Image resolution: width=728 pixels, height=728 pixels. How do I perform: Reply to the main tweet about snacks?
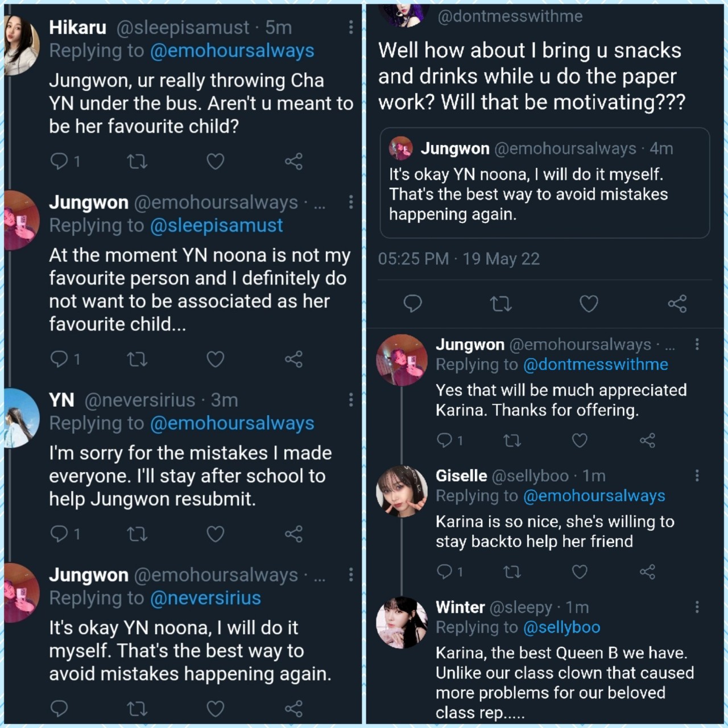[412, 304]
